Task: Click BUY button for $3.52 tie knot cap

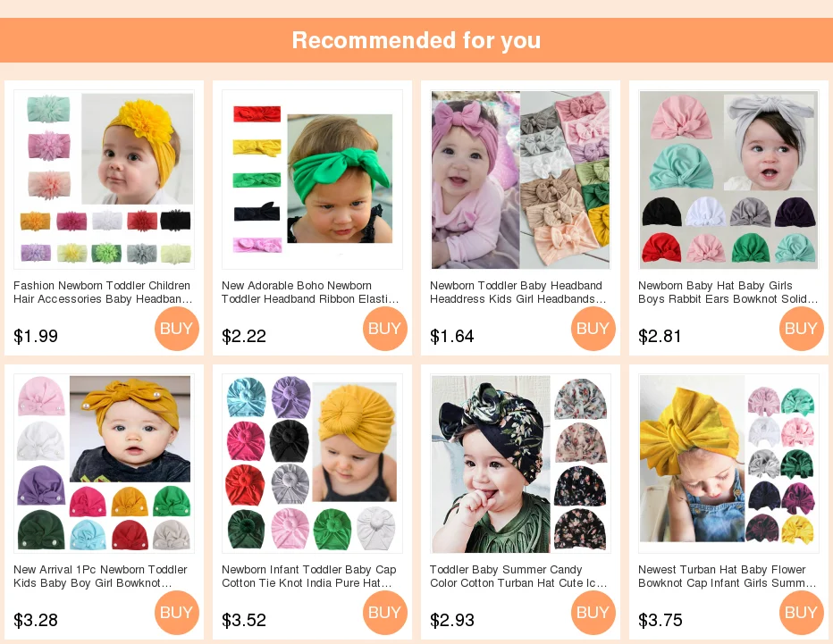Action: (384, 612)
